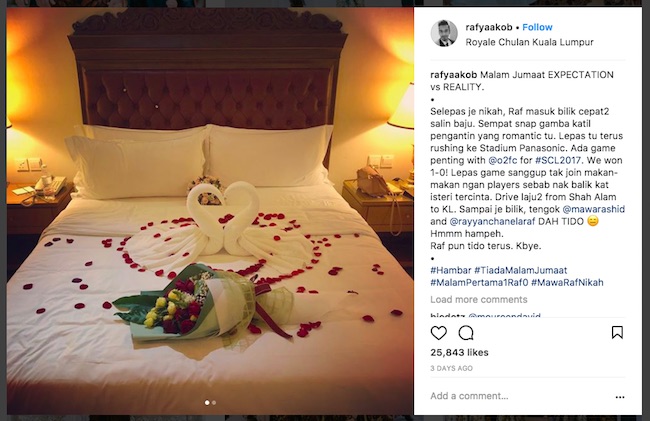Image resolution: width=650 pixels, height=421 pixels.
Task: Open the #MawaRafNikah hashtag
Action: (x=567, y=283)
